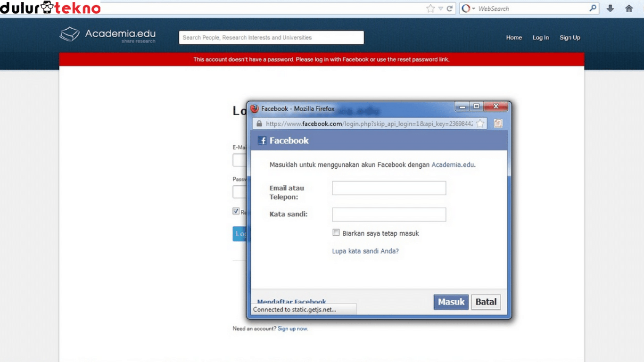
Task: Click the Batal button
Action: (x=486, y=302)
